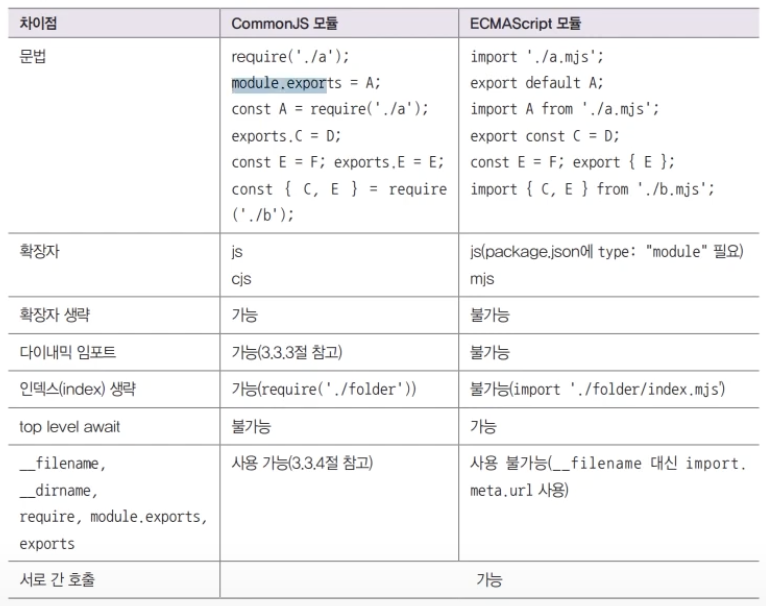Viewport: 766px width, 606px height.
Task: Click the package.json type module note
Action: coord(607,252)
